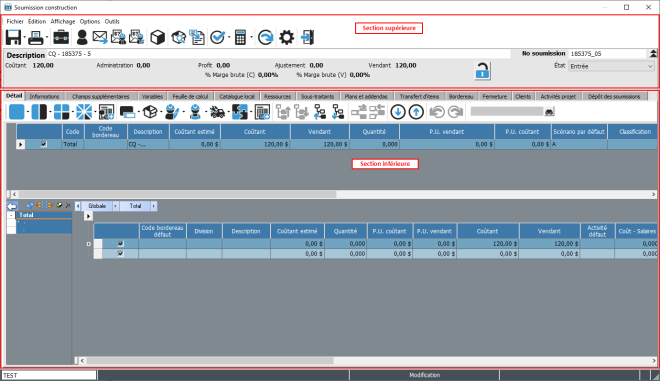Click the worker with pencil icon
The width and height of the screenshot is (660, 381).
(x=172, y=112)
